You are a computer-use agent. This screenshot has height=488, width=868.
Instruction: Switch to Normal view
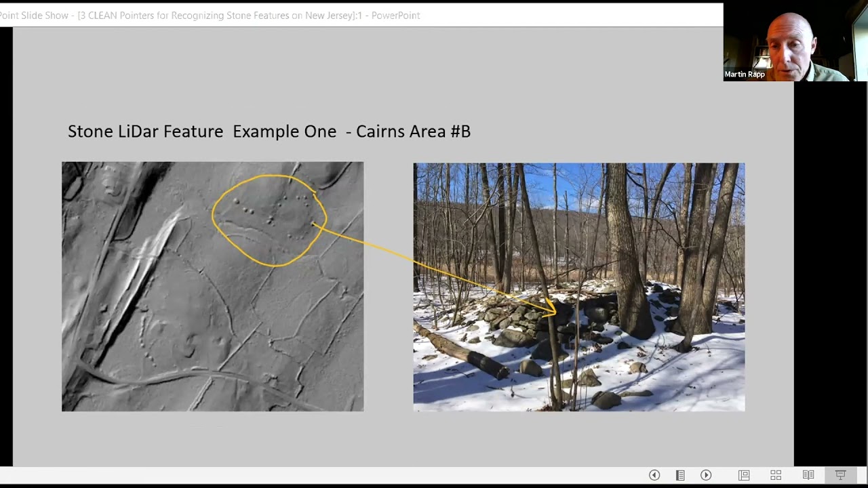[x=744, y=475]
